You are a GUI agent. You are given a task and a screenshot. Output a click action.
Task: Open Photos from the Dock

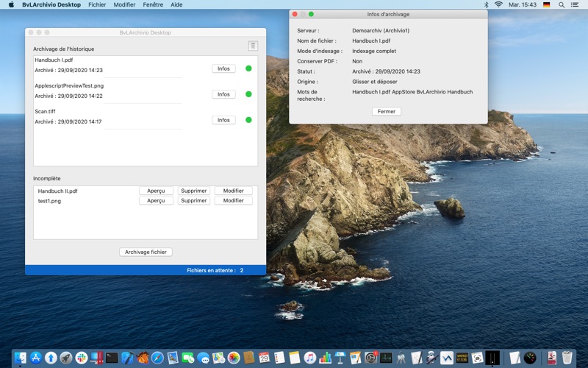(234, 358)
